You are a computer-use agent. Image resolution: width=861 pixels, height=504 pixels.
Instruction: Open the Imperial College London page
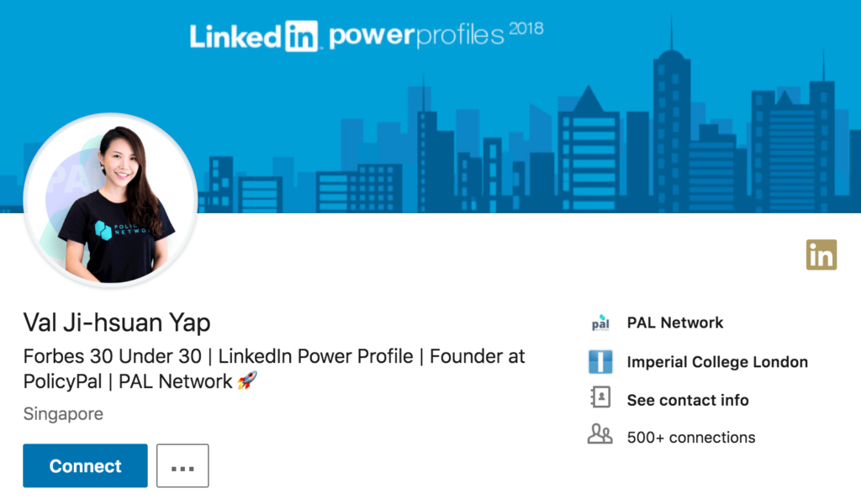(717, 362)
